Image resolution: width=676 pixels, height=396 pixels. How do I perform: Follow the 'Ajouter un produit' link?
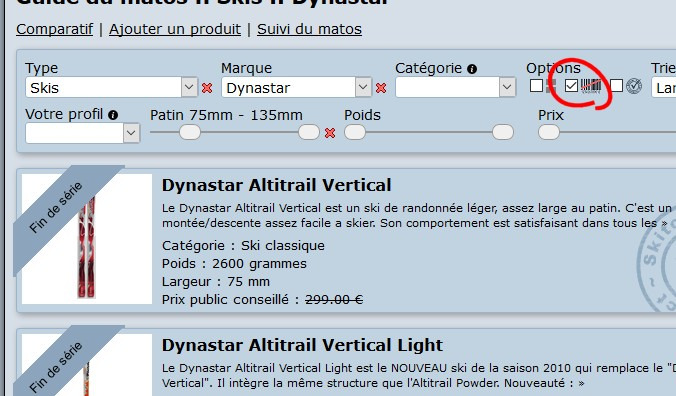pos(175,29)
